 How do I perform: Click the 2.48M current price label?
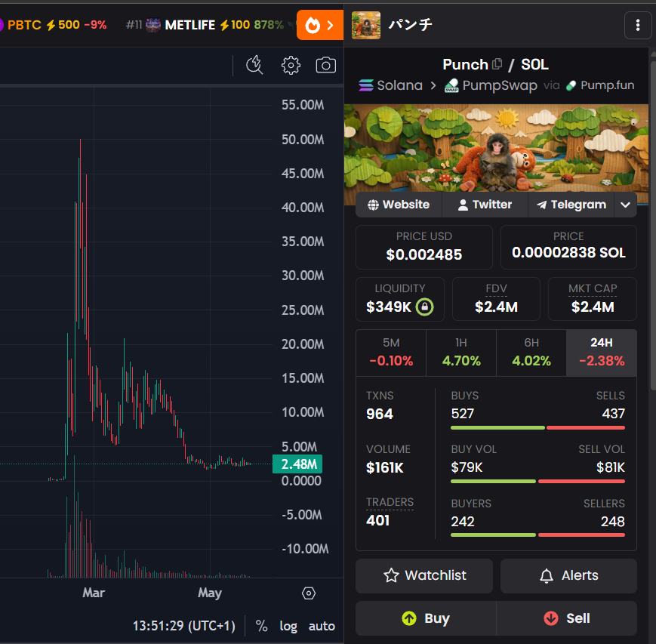coord(297,464)
